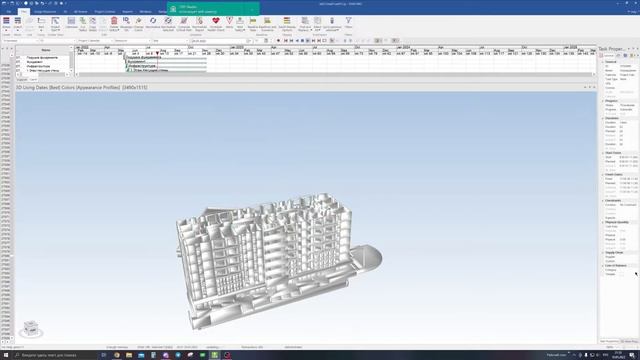Open the Filters funnel icon
The height and width of the screenshot is (360, 640).
348,24
